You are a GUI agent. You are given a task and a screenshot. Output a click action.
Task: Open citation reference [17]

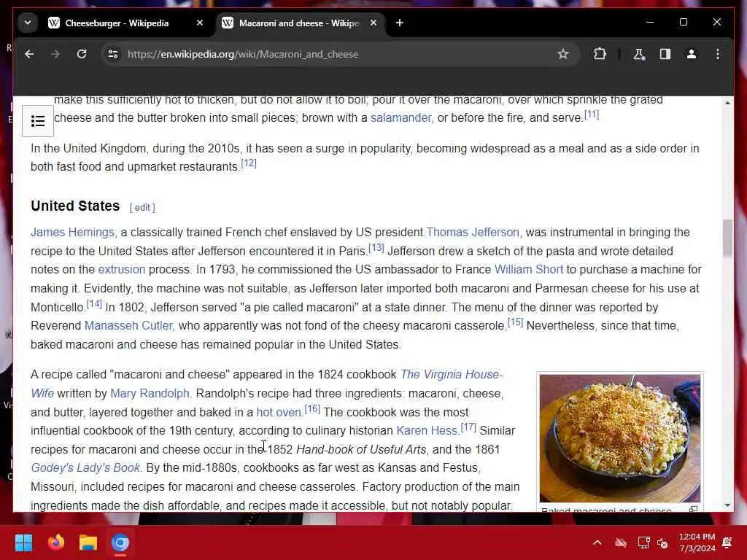coord(468,427)
